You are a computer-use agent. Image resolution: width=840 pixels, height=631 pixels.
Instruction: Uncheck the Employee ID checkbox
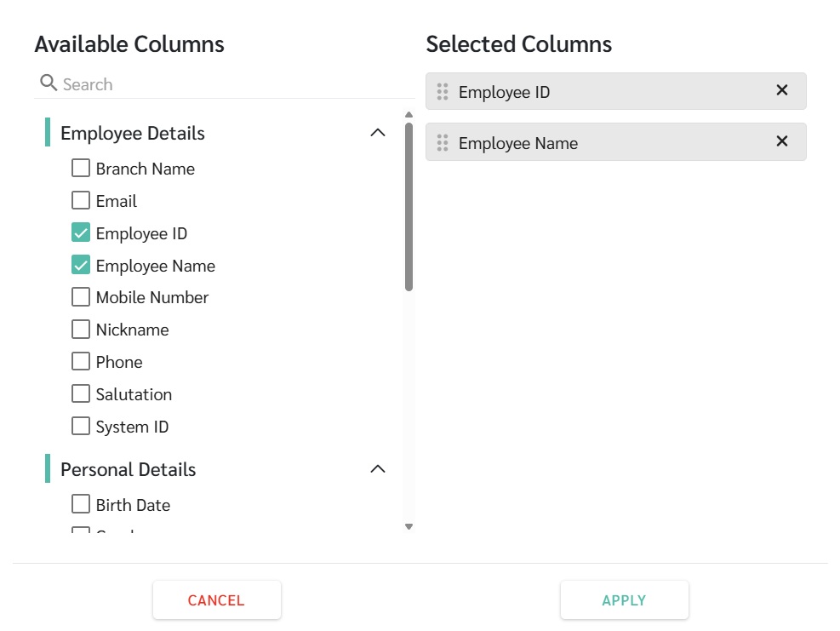(x=81, y=233)
